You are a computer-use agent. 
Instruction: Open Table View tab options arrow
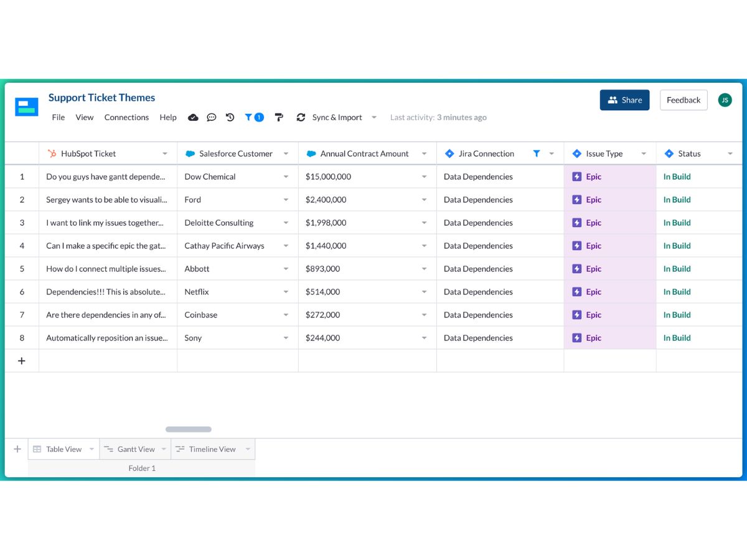point(92,449)
